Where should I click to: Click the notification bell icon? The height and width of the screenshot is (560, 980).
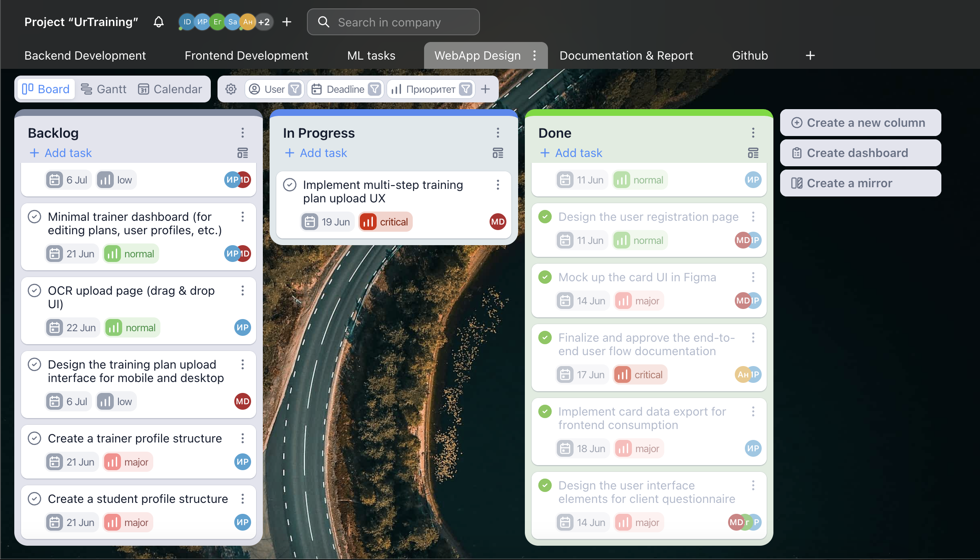pyautogui.click(x=158, y=22)
